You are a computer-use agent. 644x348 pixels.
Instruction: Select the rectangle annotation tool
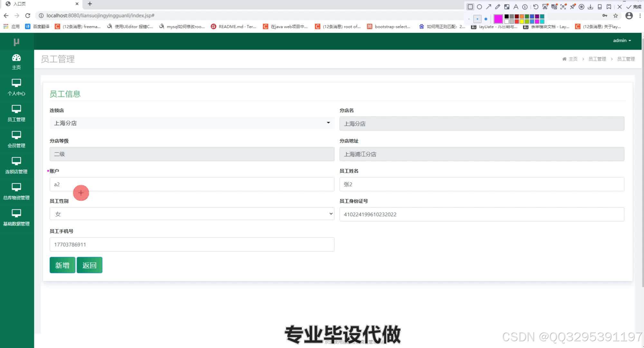click(x=470, y=7)
